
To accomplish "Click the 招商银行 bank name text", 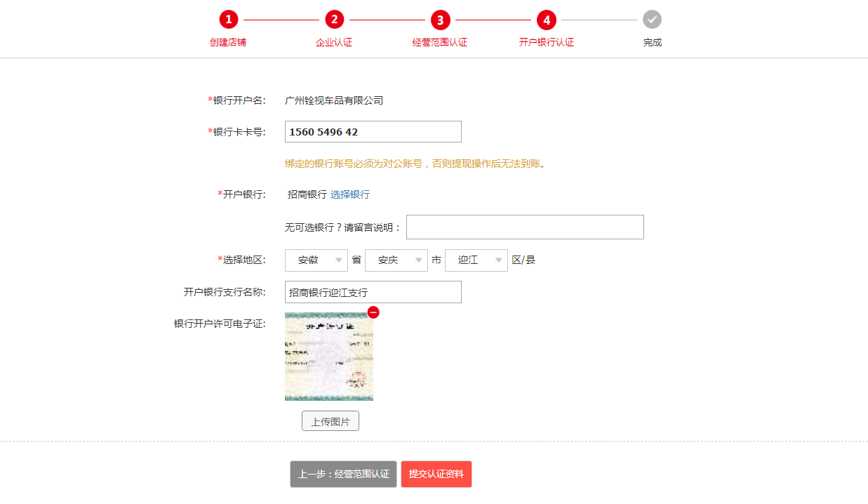I will 307,194.
